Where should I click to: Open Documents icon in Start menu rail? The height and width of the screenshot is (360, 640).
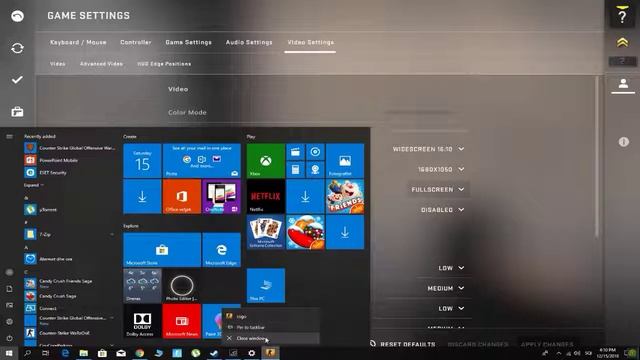pos(9,289)
